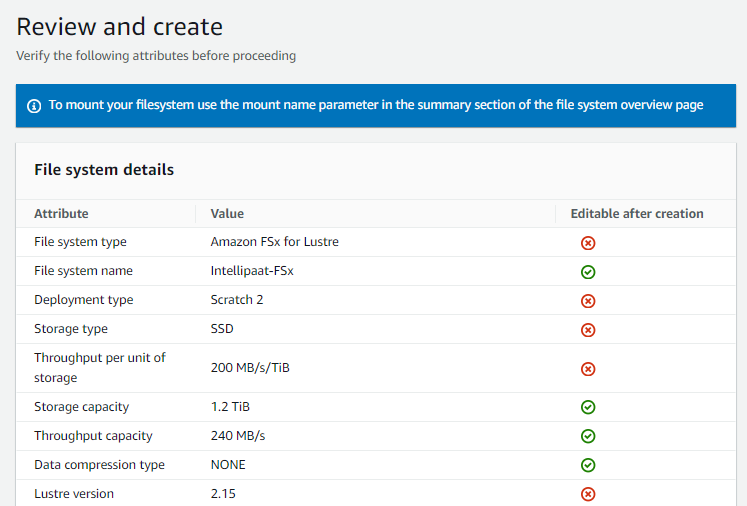
Task: Click the Editable after creation column header
Action: pos(636,213)
